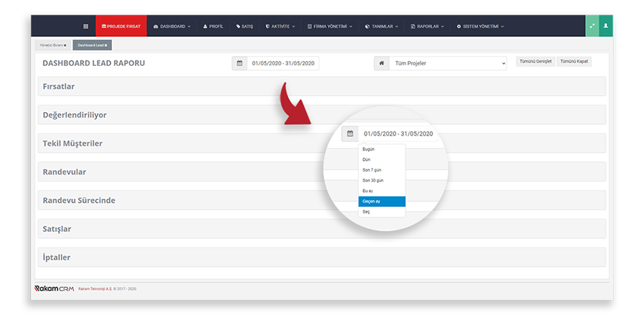Screen dimensions: 644x315
Task: Click the Rakam CRM logo in footer
Action: (x=54, y=289)
